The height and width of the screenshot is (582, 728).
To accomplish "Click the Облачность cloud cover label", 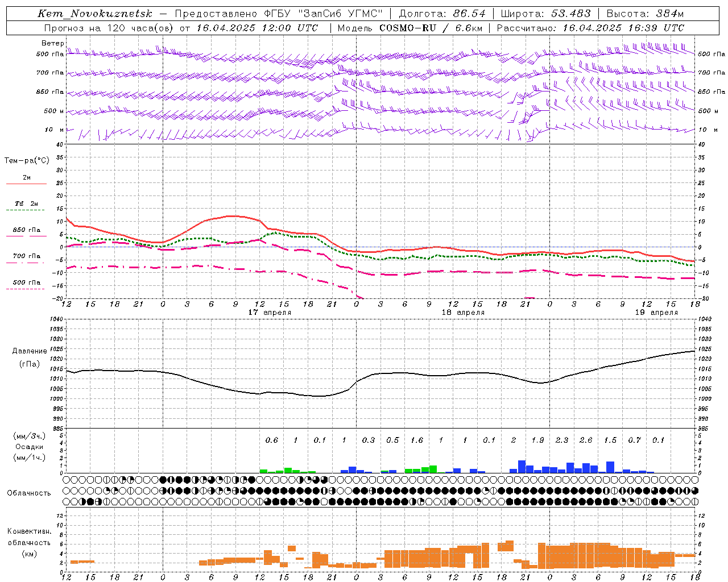I will coord(29,493).
